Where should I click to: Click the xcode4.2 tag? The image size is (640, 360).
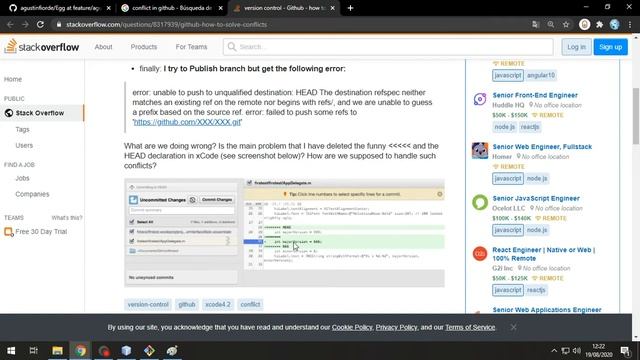pos(218,304)
